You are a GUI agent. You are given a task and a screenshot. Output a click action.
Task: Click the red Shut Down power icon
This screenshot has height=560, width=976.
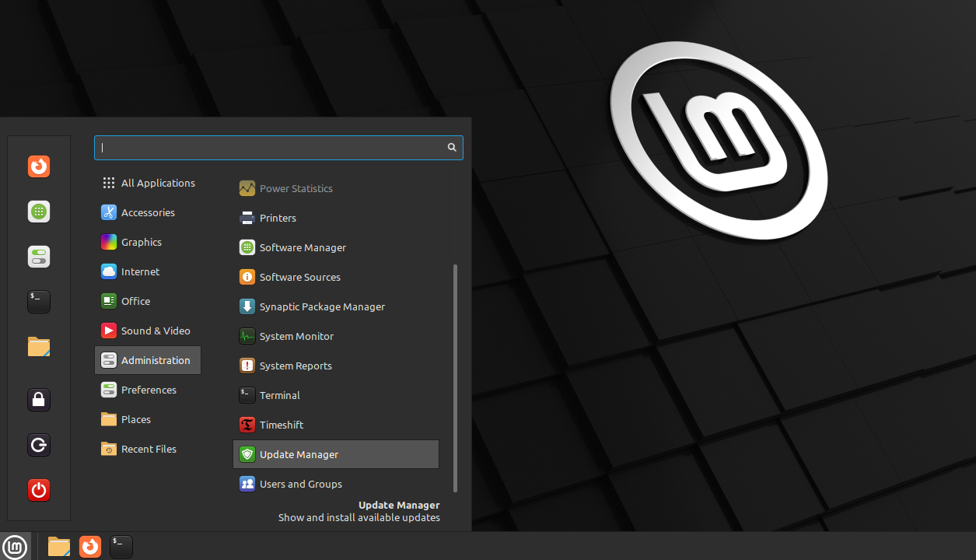pos(39,490)
